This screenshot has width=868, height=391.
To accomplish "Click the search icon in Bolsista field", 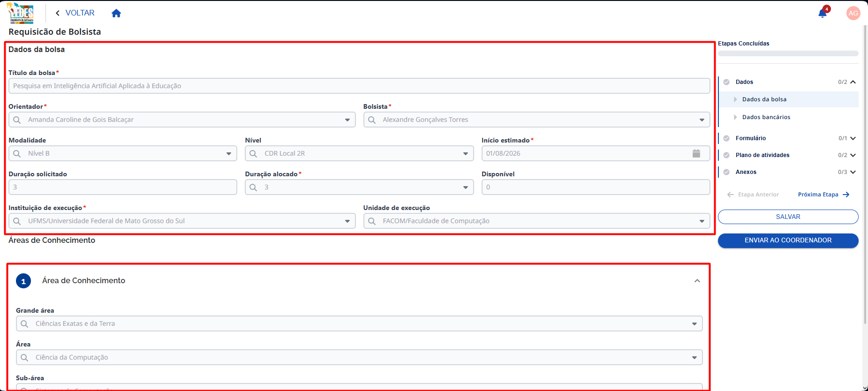I will click(372, 120).
